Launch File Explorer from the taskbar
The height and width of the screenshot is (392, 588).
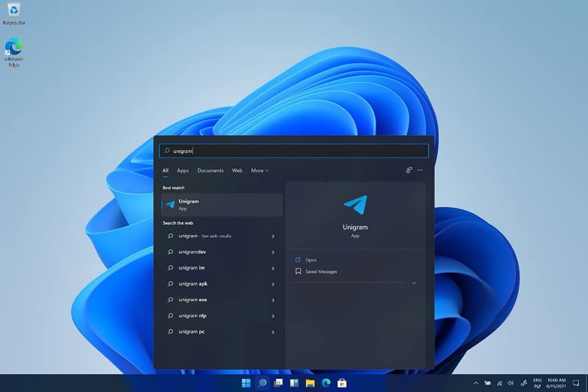tap(310, 383)
